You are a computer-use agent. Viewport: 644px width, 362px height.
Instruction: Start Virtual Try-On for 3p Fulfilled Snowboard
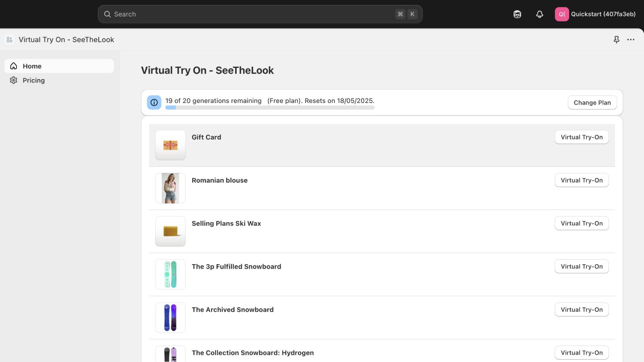pos(582,266)
